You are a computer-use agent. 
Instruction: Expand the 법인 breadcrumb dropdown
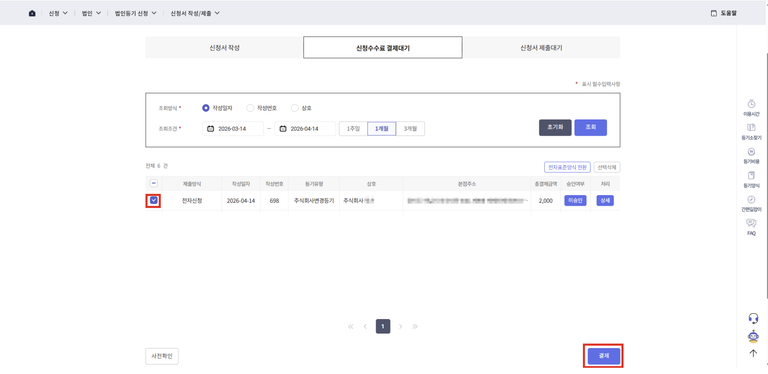(92, 13)
